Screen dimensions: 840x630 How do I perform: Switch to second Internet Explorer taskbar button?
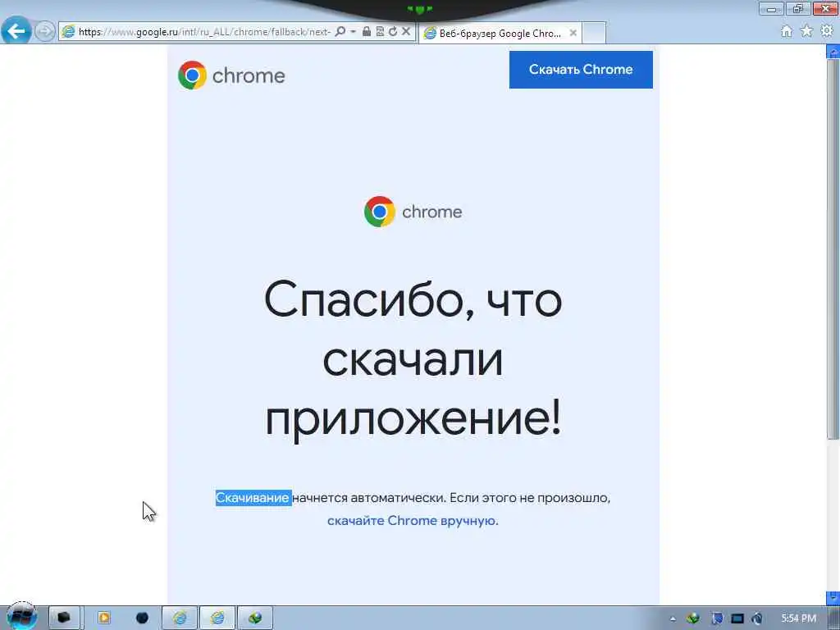tap(217, 618)
